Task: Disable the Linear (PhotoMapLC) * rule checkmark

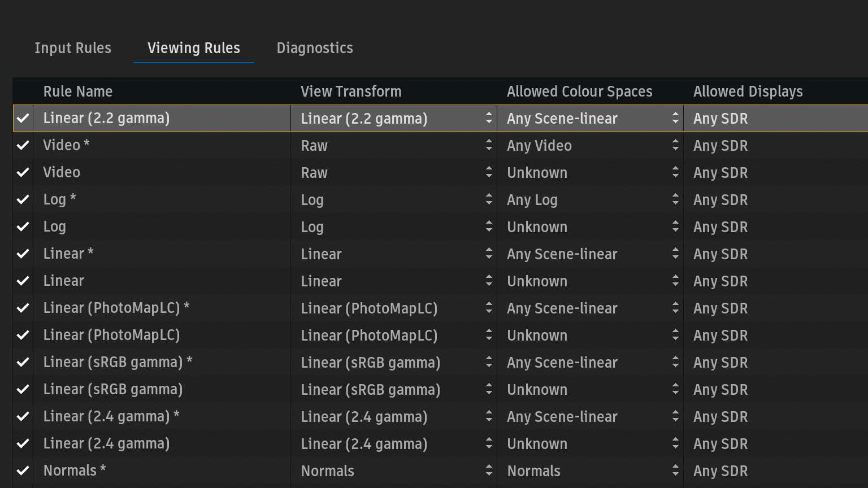Action: point(23,308)
